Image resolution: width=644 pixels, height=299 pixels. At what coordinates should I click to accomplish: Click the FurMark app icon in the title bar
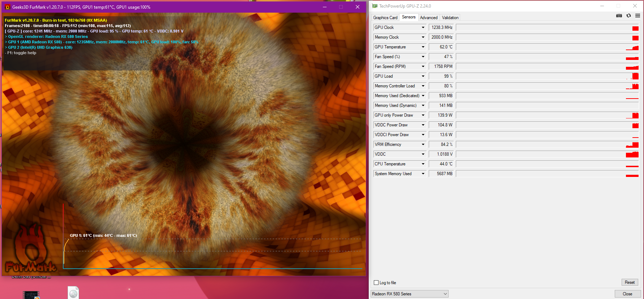[7, 7]
